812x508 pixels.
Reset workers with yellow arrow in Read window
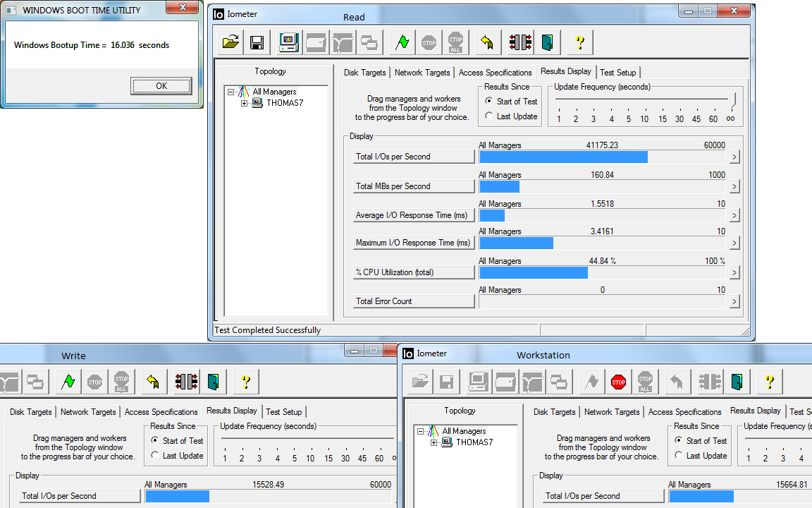tap(487, 42)
